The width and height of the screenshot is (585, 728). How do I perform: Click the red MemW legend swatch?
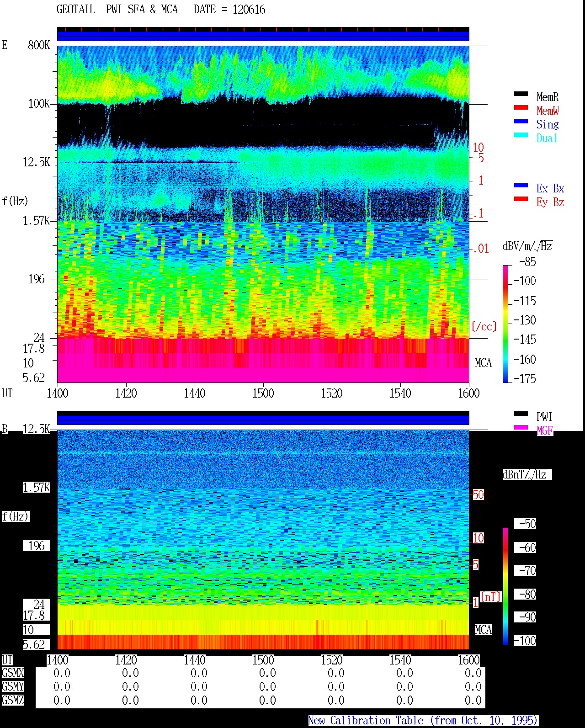[521, 108]
